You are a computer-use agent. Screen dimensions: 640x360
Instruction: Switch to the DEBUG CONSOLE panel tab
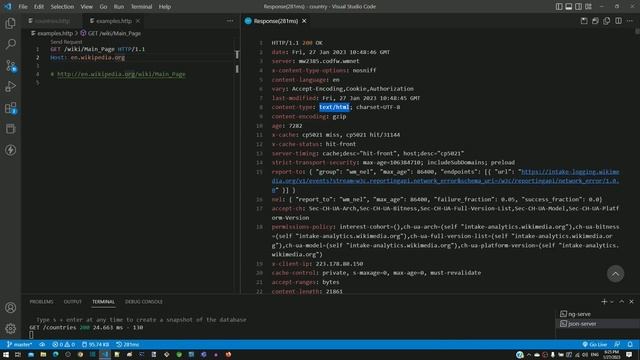pyautogui.click(x=144, y=302)
